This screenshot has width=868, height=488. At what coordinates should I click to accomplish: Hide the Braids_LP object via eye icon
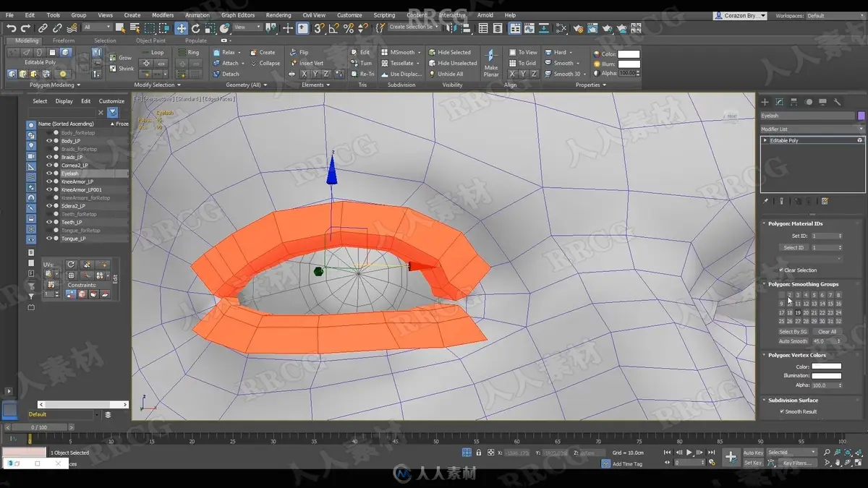tap(50, 157)
